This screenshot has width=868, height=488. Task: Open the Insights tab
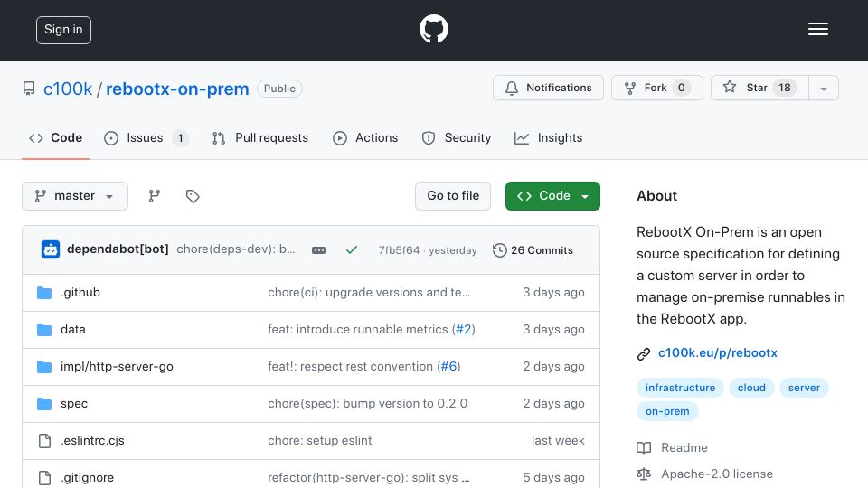pos(548,137)
